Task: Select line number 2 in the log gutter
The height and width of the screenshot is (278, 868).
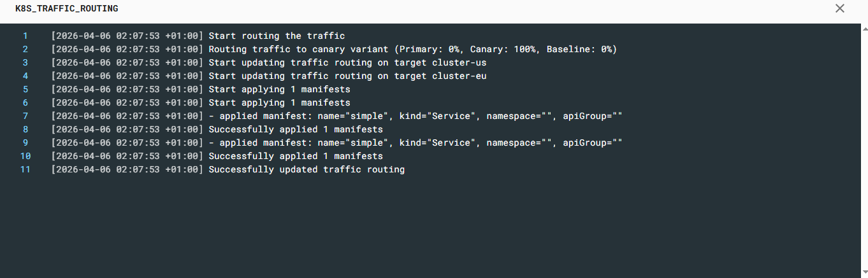Action: pyautogui.click(x=25, y=49)
